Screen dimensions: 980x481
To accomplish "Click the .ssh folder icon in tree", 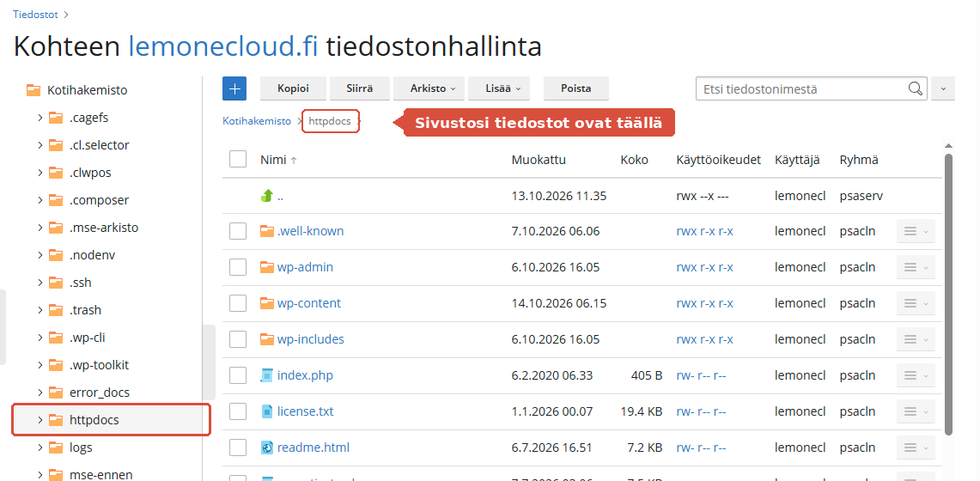I will click(x=56, y=283).
